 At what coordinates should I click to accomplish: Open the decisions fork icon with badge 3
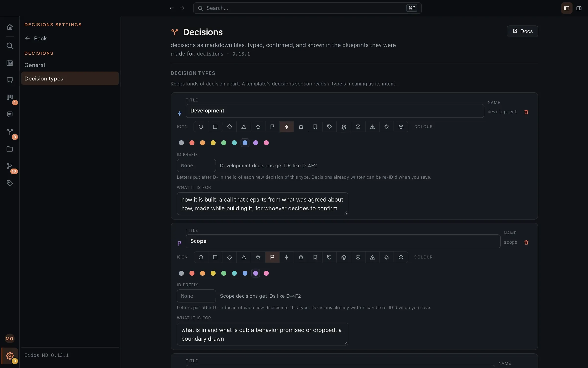(x=10, y=132)
